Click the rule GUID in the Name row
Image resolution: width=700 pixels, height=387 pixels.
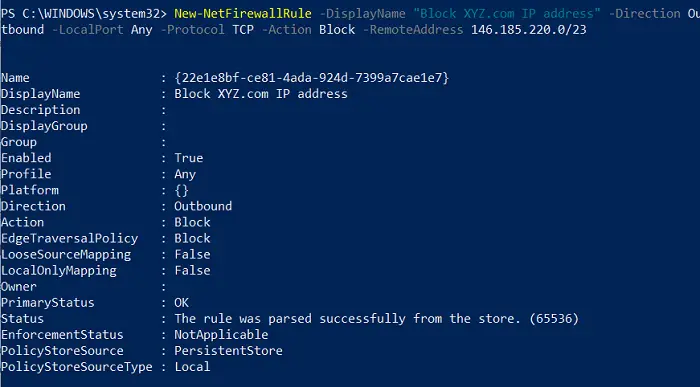click(x=312, y=78)
